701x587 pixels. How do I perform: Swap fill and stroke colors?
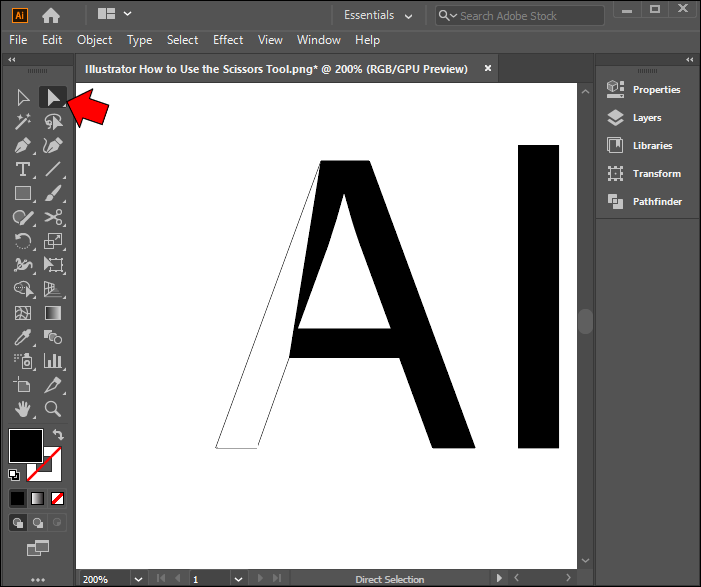pyautogui.click(x=58, y=435)
